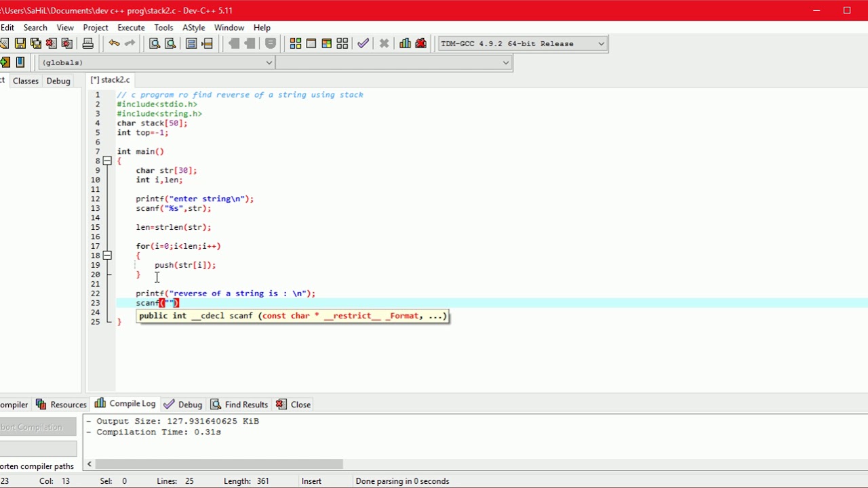Collapse the main function fold at line 8
Viewport: 868px width, 488px height.
[x=107, y=161]
